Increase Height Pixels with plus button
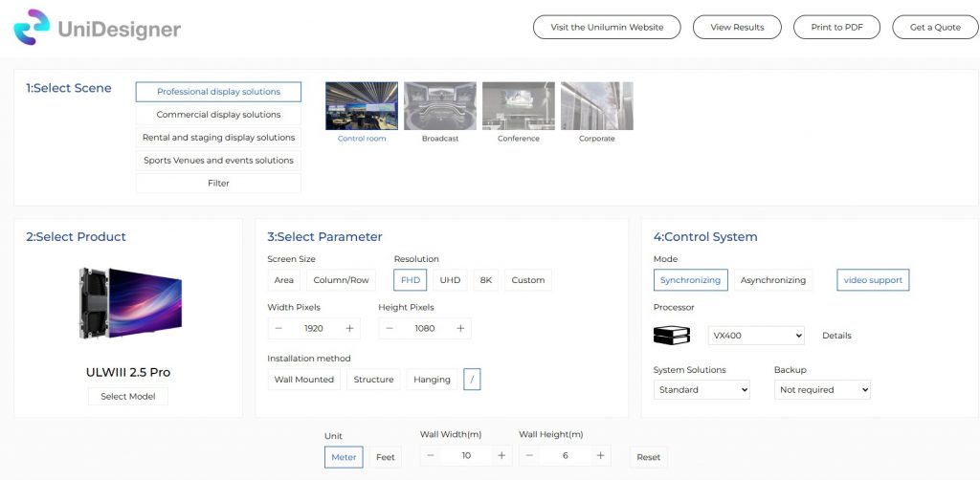 point(460,328)
